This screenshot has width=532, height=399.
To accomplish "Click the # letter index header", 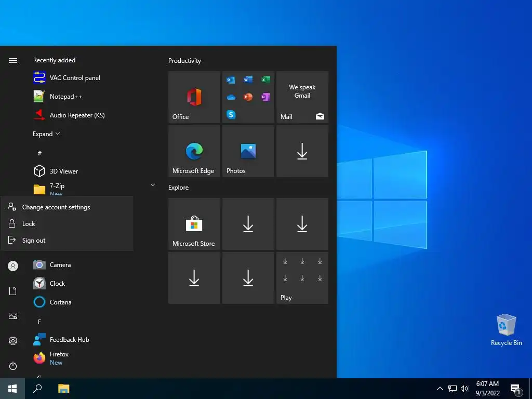I will 39,153.
